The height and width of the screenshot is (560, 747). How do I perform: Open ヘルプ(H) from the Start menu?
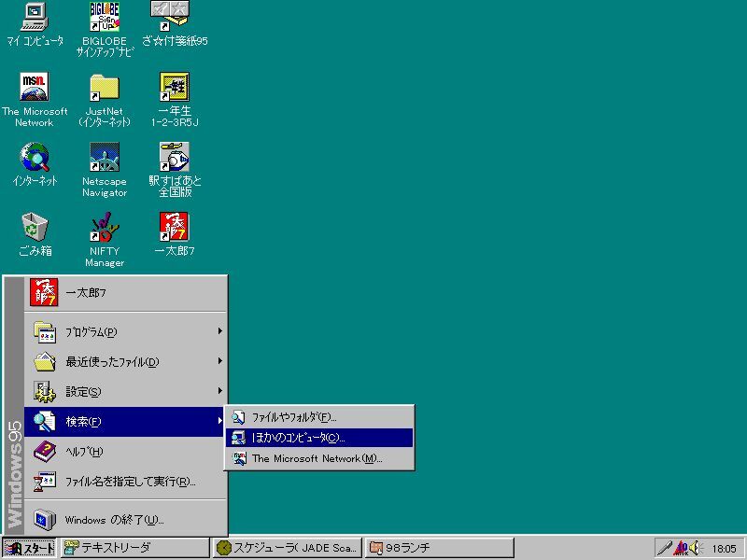[125, 452]
